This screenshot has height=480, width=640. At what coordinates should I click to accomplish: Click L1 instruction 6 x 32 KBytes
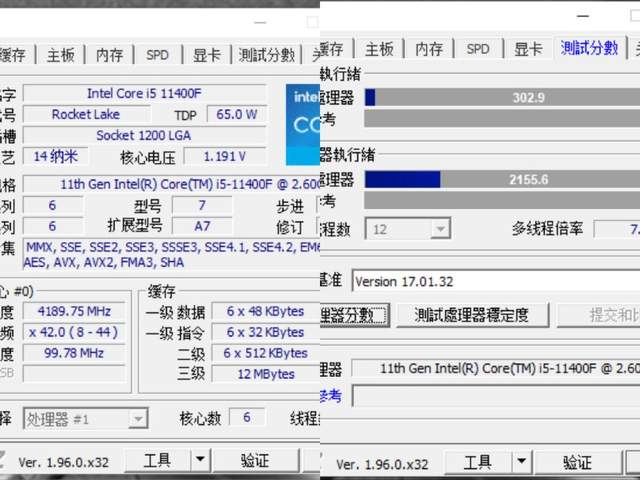[265, 332]
